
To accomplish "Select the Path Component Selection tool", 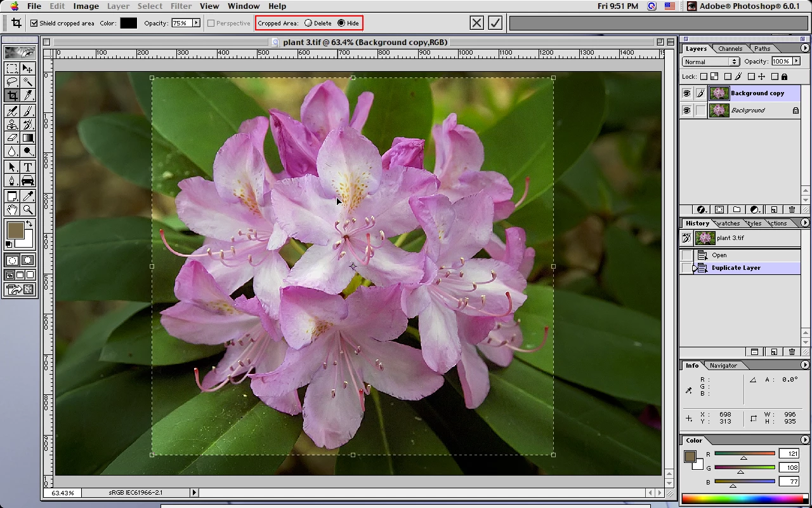I will pos(12,167).
